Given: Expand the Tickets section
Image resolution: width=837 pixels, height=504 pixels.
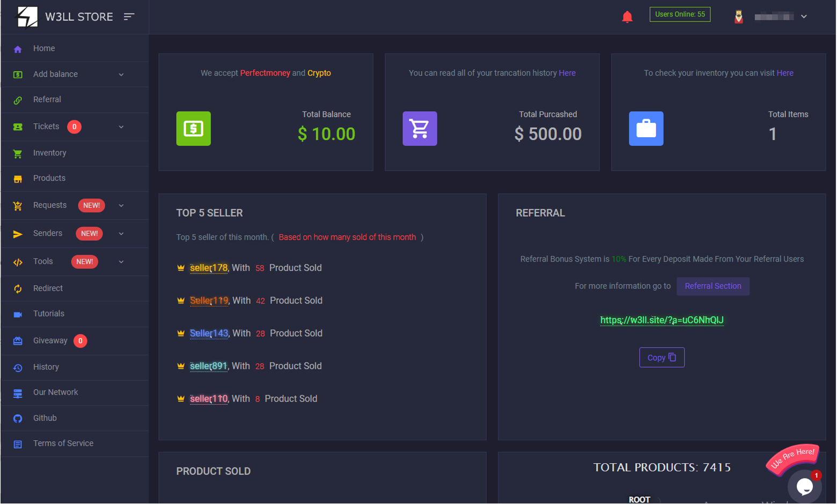Looking at the screenshot, I should coord(120,127).
